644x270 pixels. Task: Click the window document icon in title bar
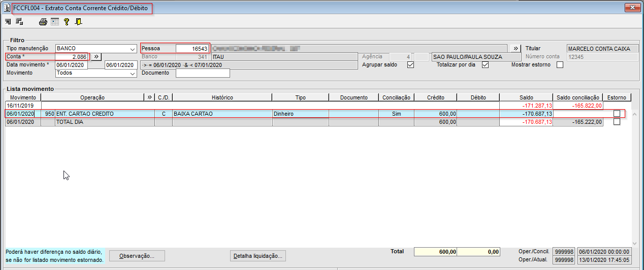7,8
